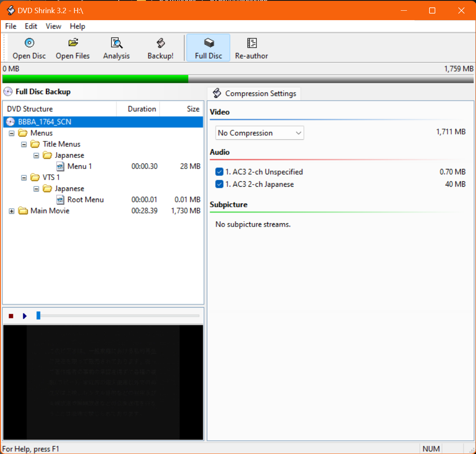This screenshot has width=476, height=454.
Task: Switch to Re-author mode
Action: [x=251, y=48]
